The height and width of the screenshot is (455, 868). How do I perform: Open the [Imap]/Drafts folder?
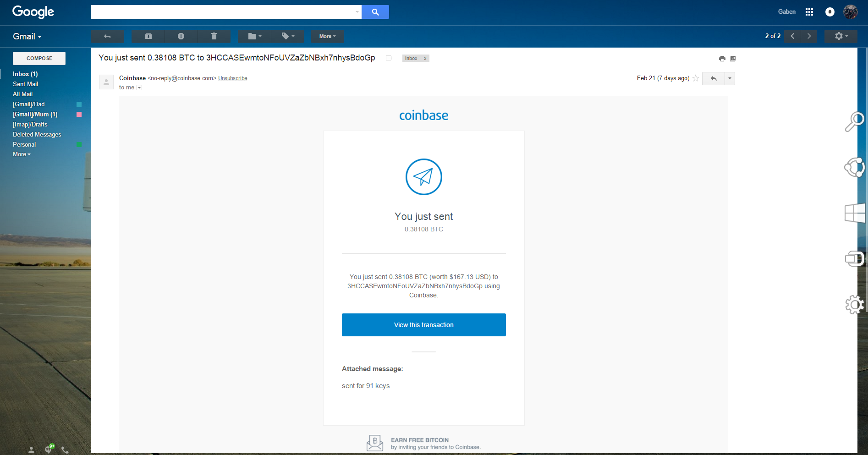(x=30, y=124)
